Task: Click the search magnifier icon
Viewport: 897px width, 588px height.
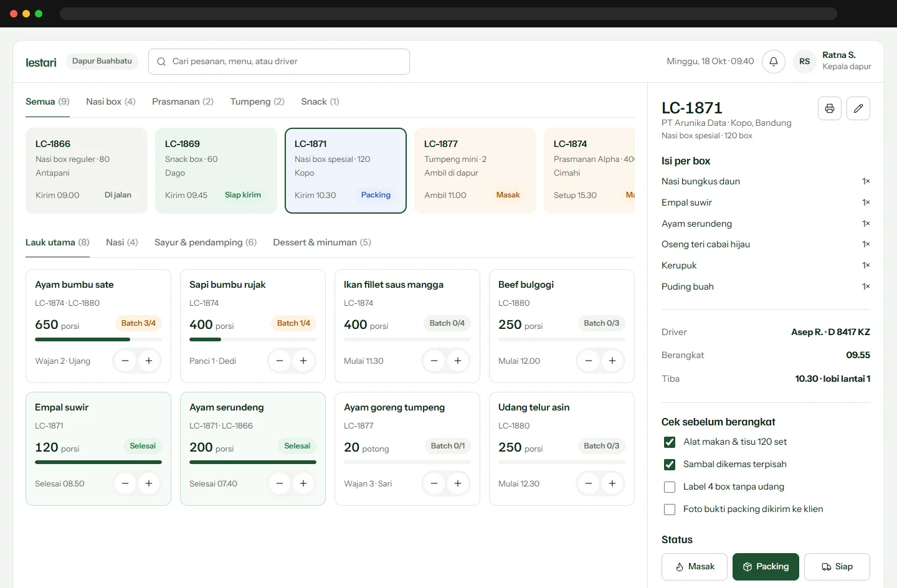Action: coord(161,62)
